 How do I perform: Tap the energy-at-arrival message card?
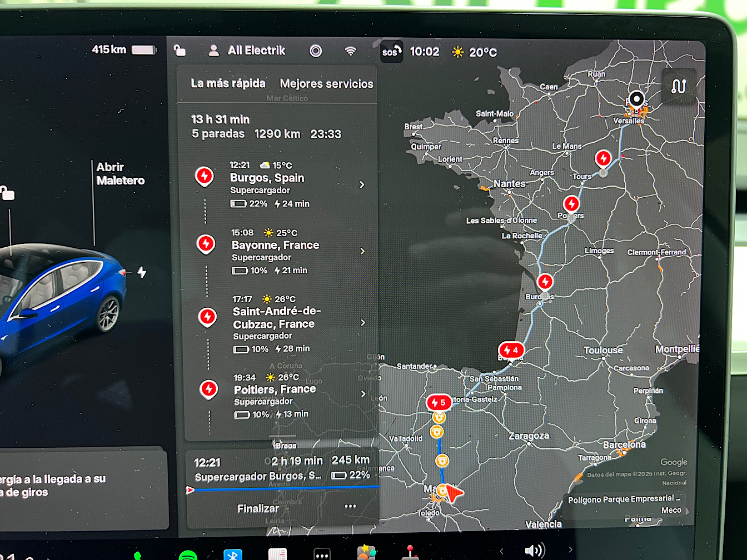pyautogui.click(x=83, y=487)
